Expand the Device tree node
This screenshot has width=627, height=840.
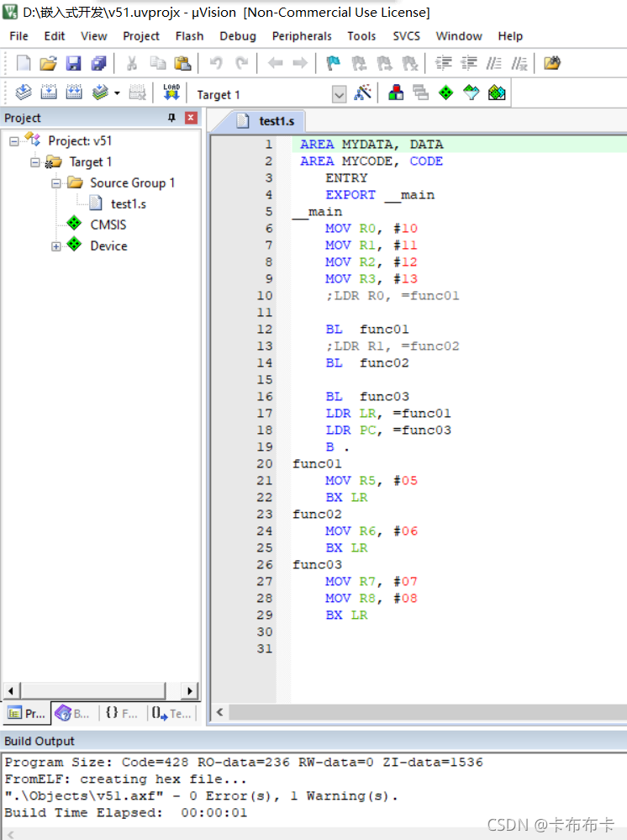(x=55, y=246)
